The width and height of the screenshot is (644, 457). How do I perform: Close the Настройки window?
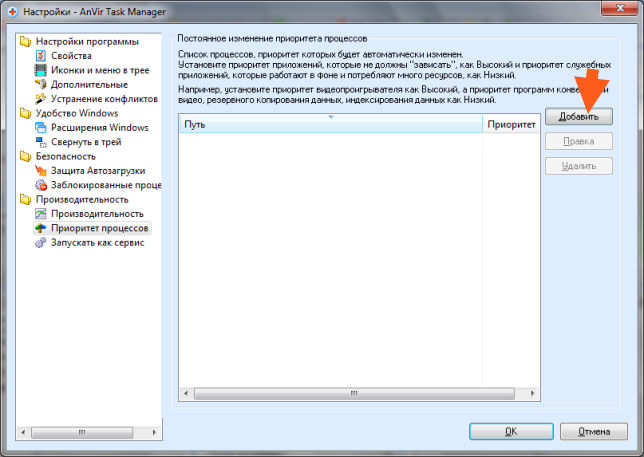620,8
